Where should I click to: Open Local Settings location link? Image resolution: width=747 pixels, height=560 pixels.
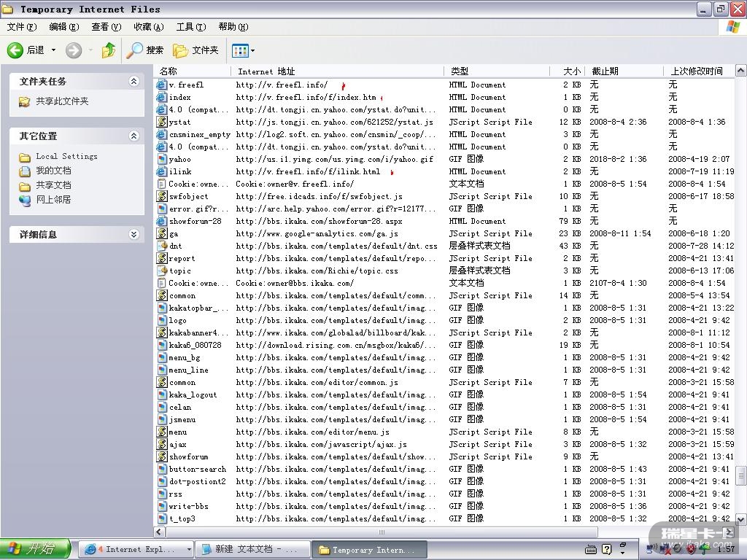click(66, 156)
